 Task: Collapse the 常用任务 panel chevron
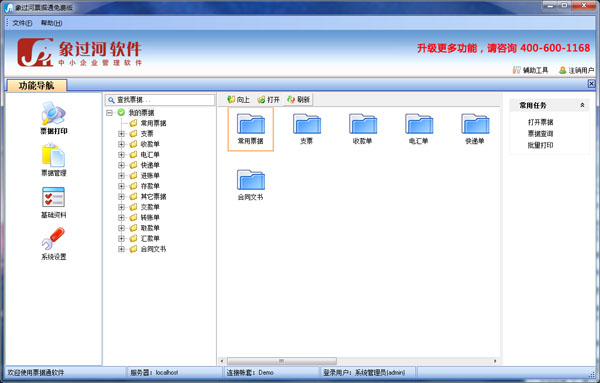582,105
